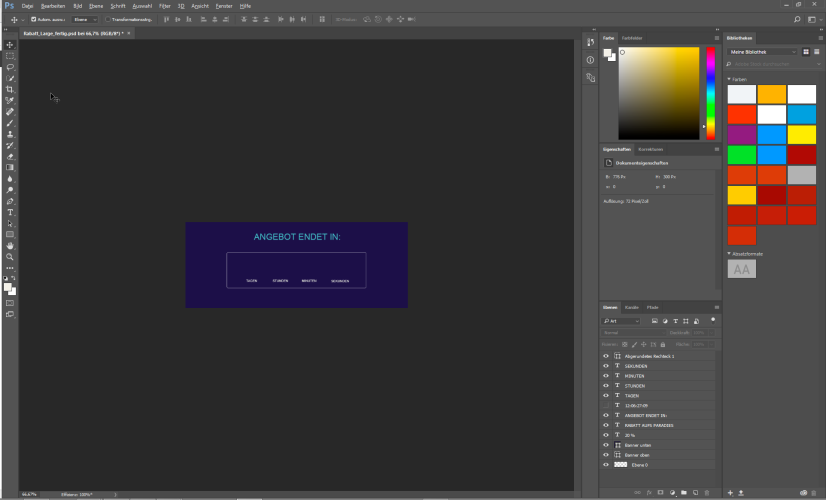
Task: Select the Hand tool
Action: [10, 246]
